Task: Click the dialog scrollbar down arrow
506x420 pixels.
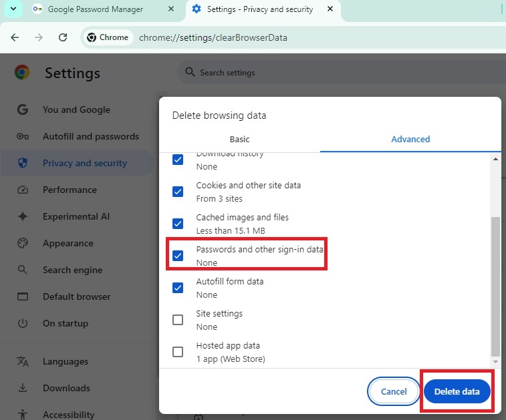Action: (495, 362)
